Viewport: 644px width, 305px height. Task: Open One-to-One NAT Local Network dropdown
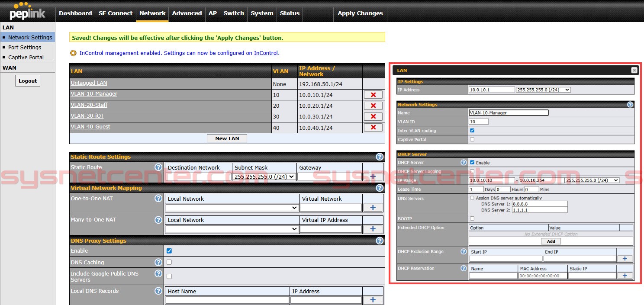click(x=232, y=208)
